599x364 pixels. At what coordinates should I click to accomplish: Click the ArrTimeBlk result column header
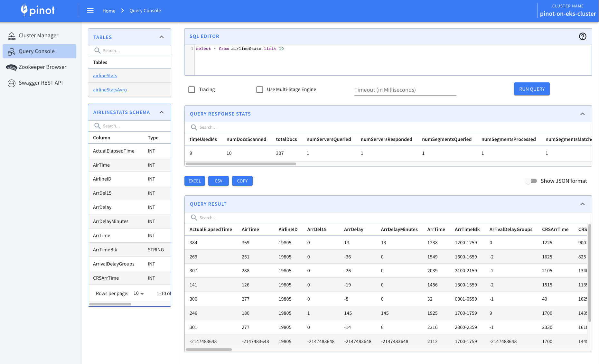click(x=467, y=229)
